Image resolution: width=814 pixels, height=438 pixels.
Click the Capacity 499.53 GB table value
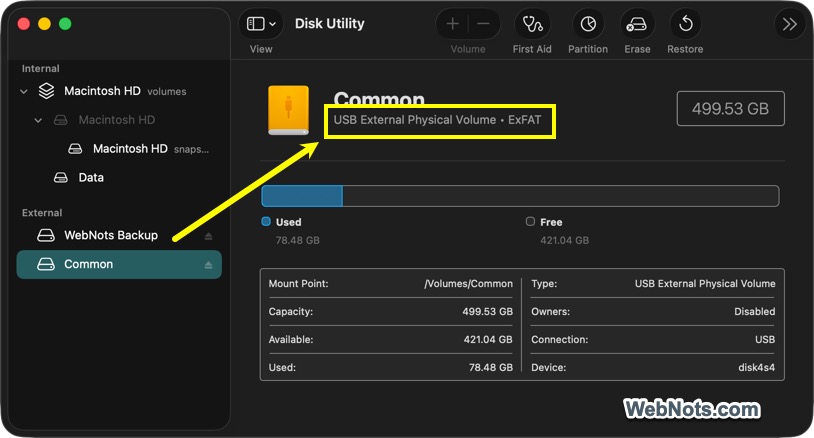click(x=487, y=312)
